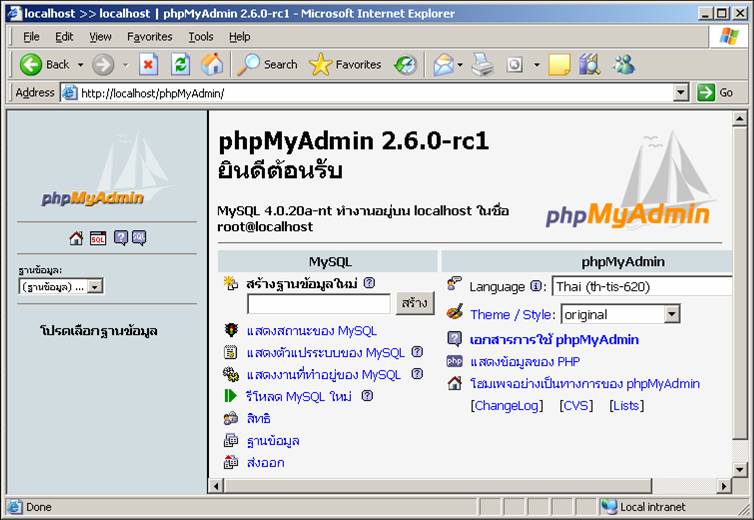Open the ChangeLog link

click(506, 406)
